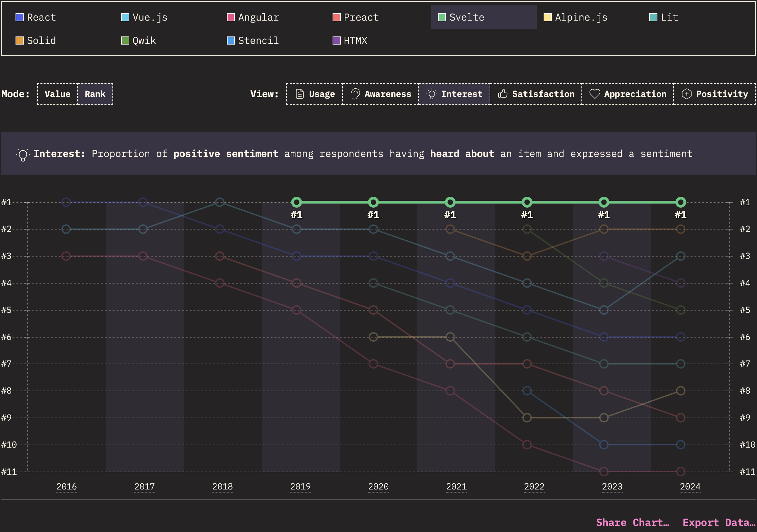Click the Vue.js light-blue color swatch
The width and height of the screenshot is (757, 532).
click(x=125, y=17)
